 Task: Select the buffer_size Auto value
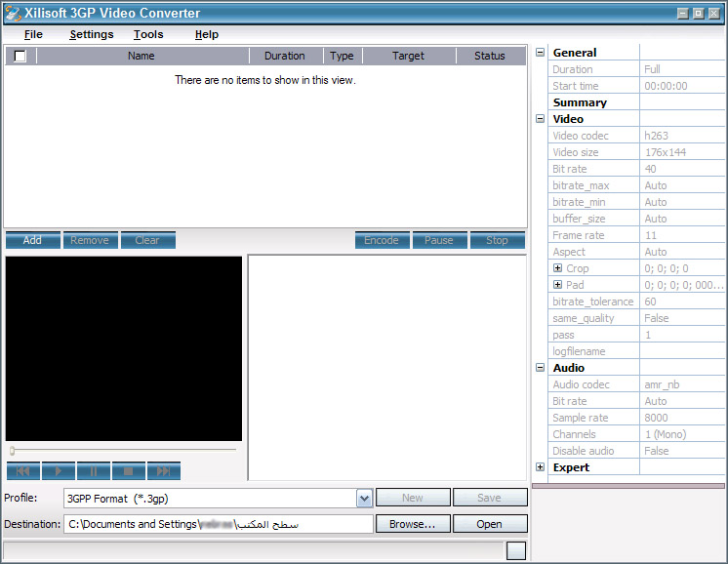pos(682,219)
